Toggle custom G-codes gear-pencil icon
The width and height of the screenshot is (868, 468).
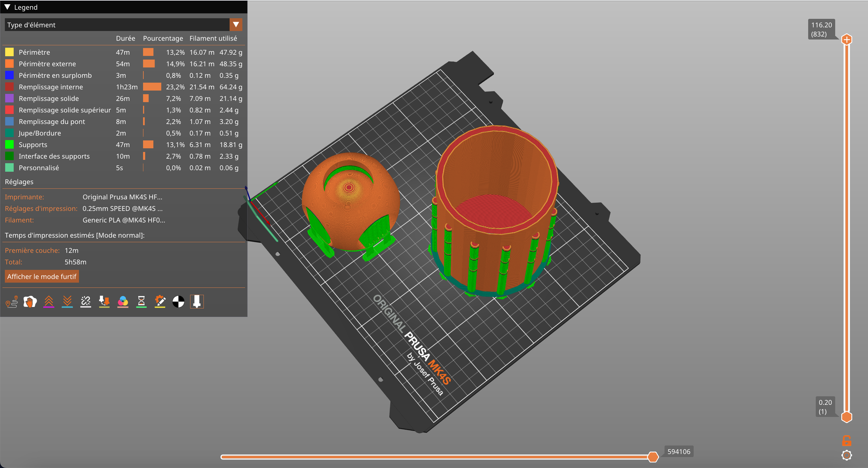pyautogui.click(x=160, y=301)
